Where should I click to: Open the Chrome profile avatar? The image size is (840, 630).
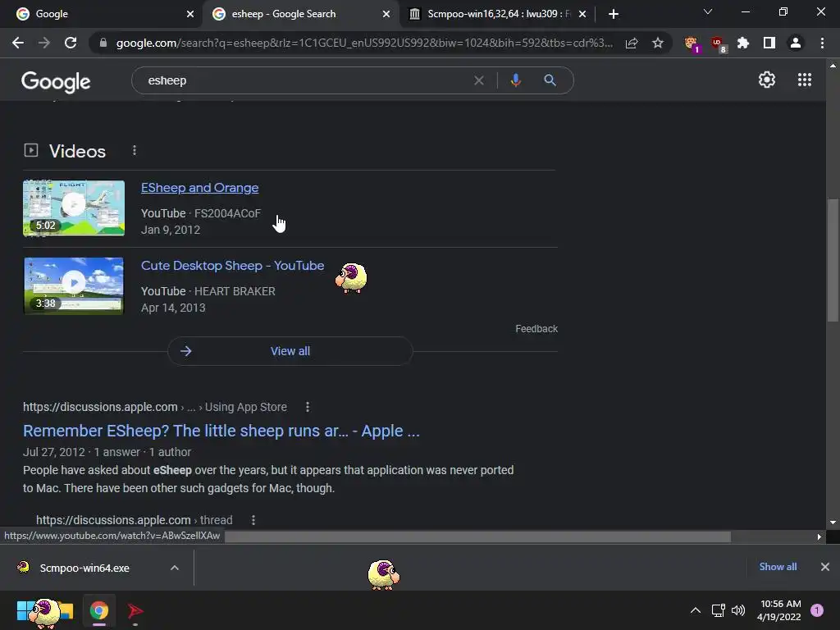[796, 43]
